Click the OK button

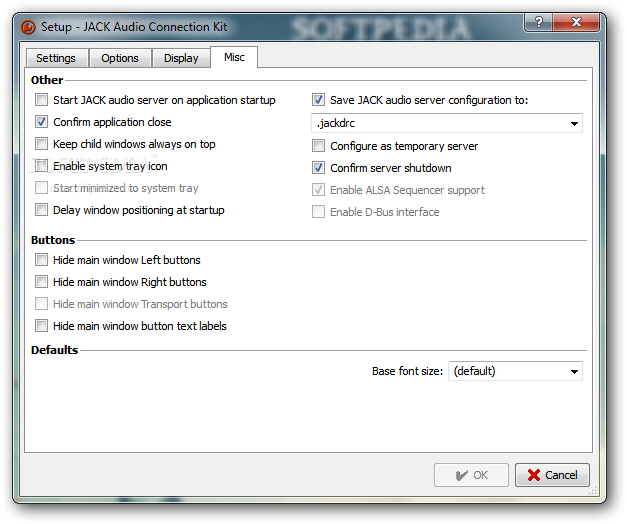[471, 475]
